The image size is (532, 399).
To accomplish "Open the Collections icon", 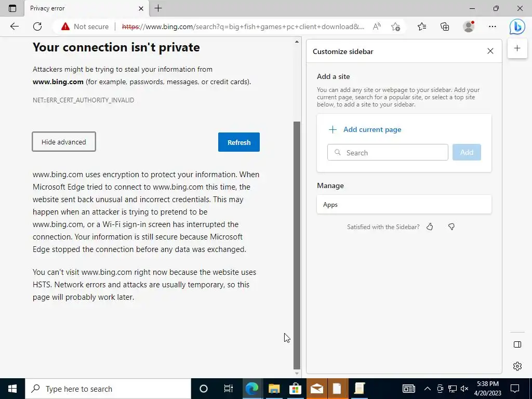I will (x=445, y=26).
